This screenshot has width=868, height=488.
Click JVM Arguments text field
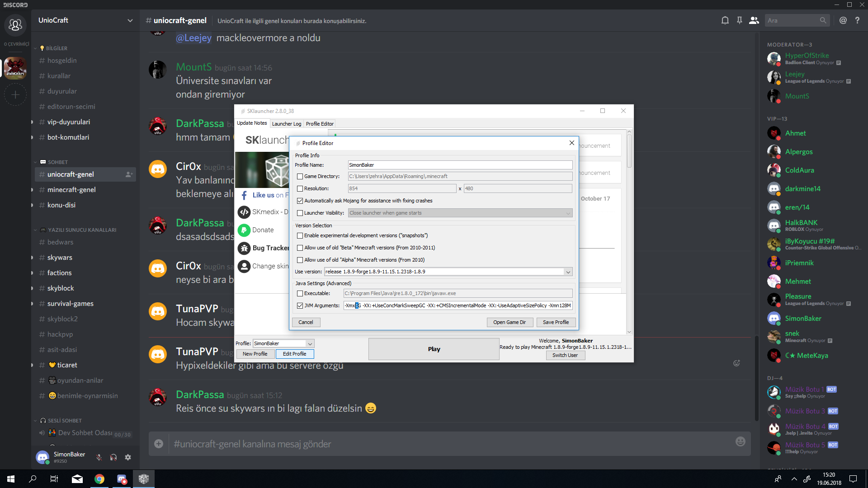458,306
